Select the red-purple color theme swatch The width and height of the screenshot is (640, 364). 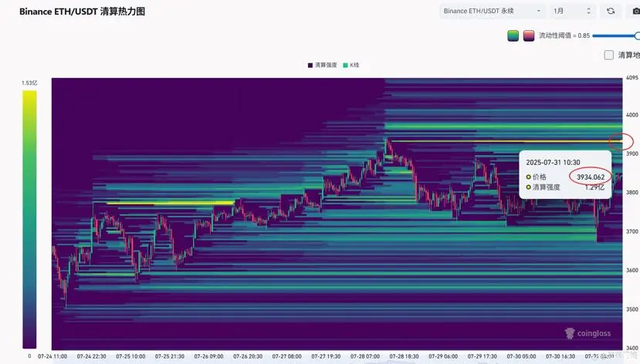click(529, 35)
